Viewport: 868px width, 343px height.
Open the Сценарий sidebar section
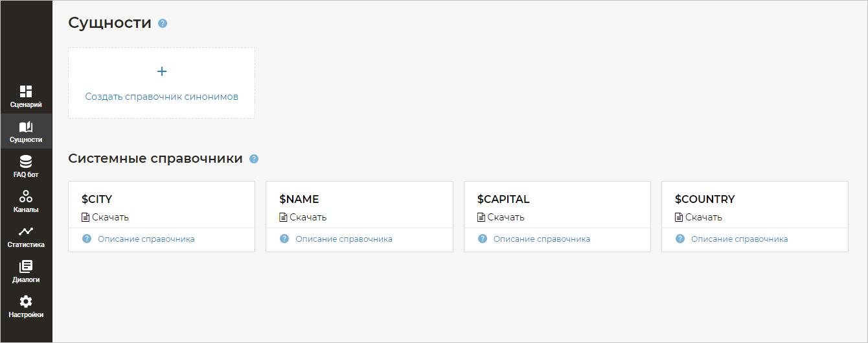[26, 96]
